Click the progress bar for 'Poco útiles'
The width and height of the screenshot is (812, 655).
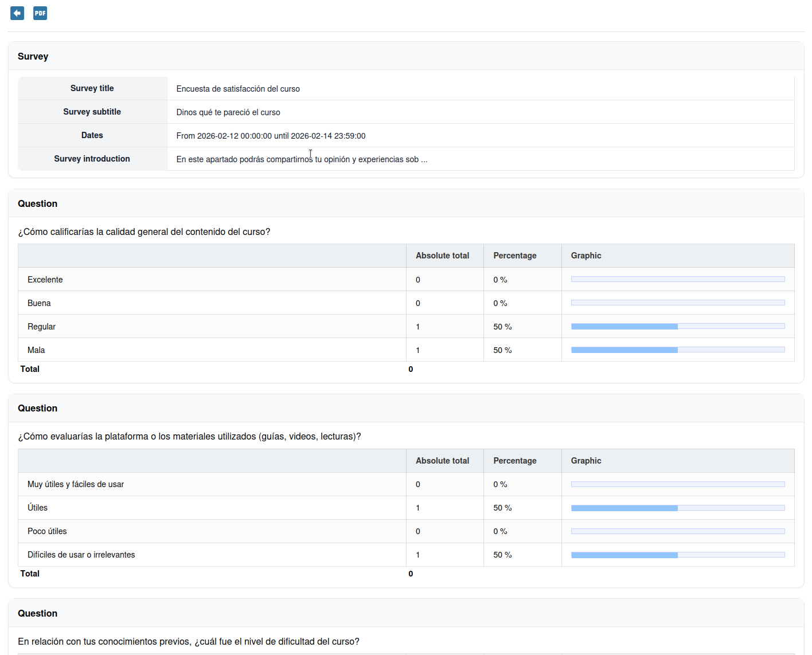pos(678,531)
